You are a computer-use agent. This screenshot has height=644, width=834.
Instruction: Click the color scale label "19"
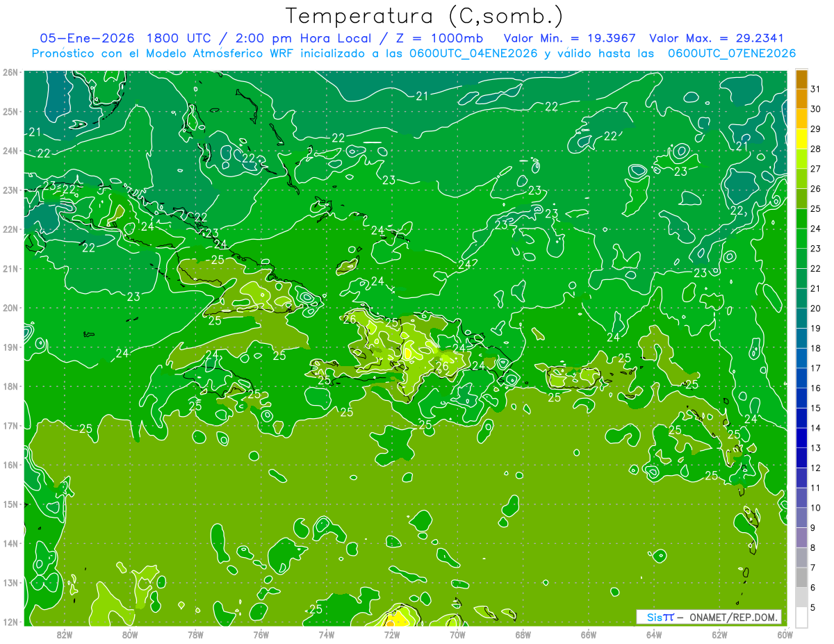click(x=816, y=328)
